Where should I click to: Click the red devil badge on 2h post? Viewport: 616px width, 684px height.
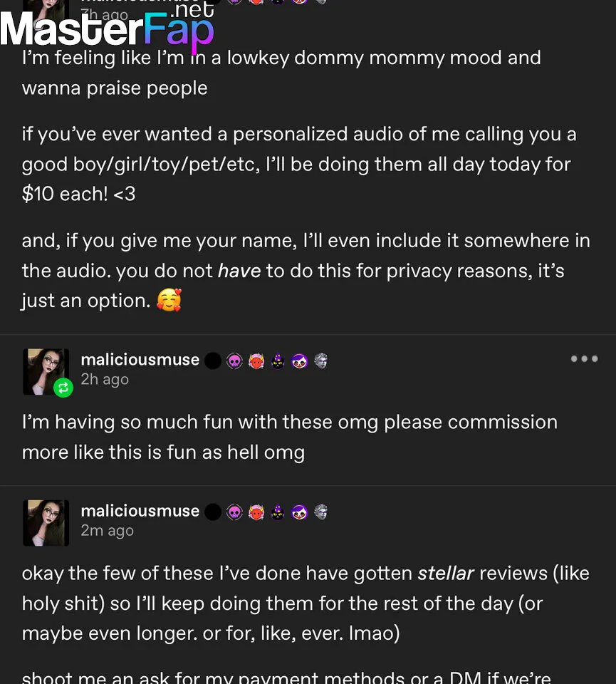[x=256, y=361]
